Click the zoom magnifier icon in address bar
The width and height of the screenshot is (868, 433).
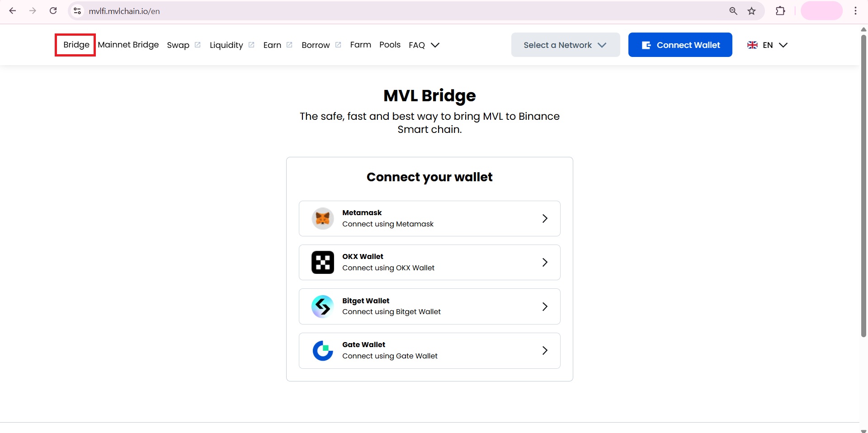pos(733,11)
